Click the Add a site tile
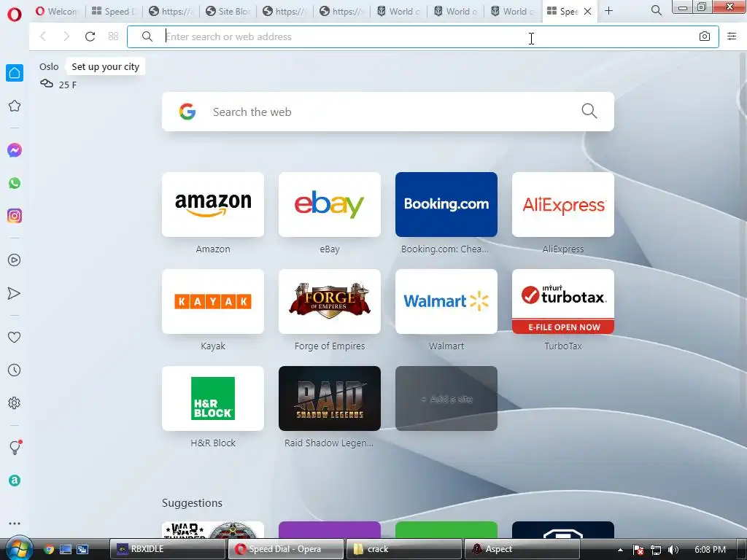The width and height of the screenshot is (747, 560). click(x=446, y=399)
